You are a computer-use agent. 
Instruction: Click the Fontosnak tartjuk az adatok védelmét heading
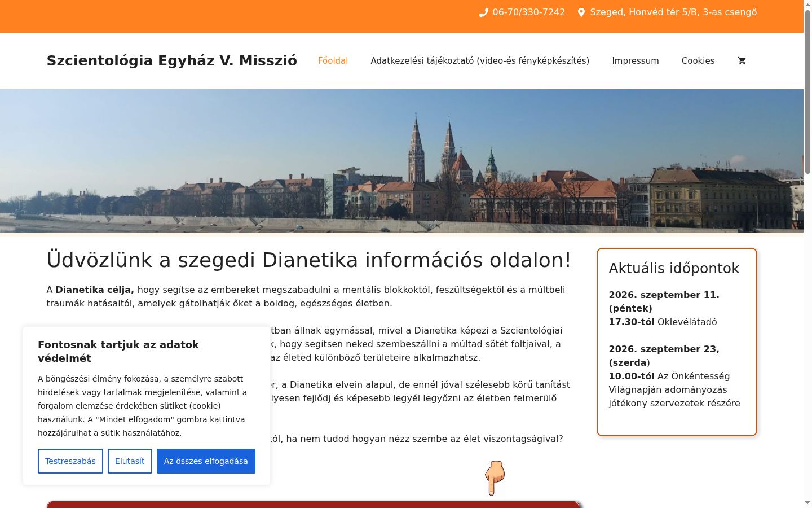tap(118, 351)
